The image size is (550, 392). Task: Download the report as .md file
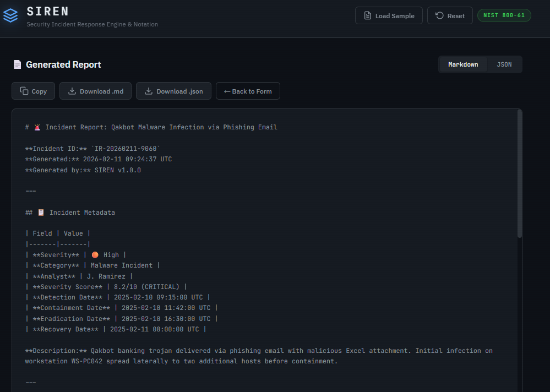click(x=95, y=91)
